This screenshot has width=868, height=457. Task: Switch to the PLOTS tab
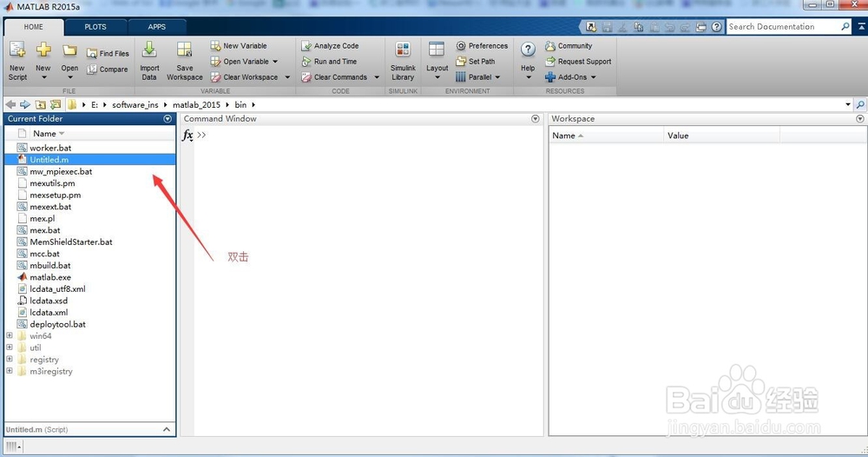(95, 27)
